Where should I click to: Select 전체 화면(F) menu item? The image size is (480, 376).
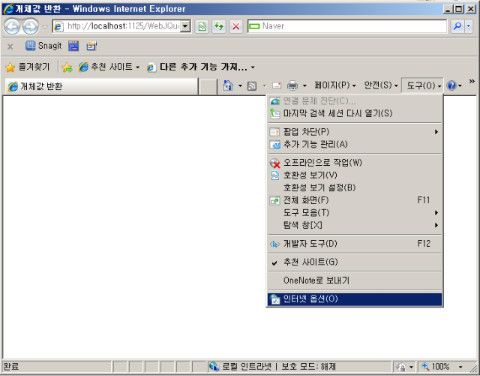pos(355,200)
